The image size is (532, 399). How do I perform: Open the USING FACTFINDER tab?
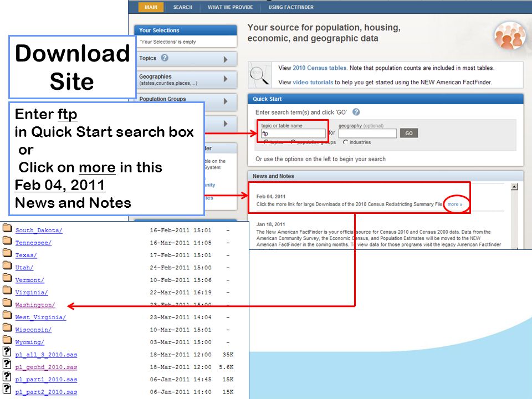point(291,7)
